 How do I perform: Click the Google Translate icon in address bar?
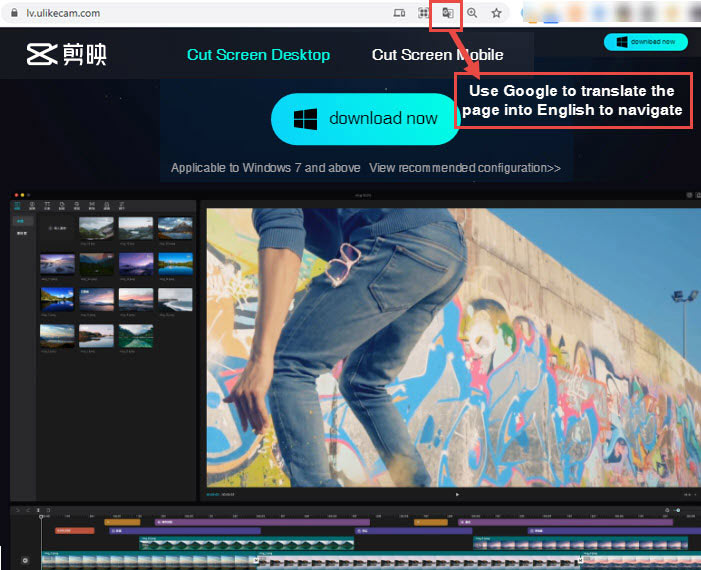click(x=447, y=13)
